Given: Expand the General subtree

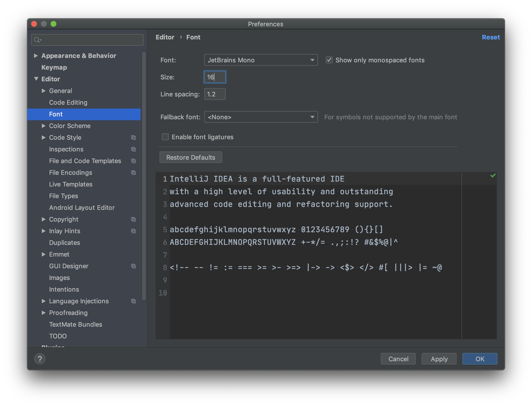Looking at the screenshot, I should [x=44, y=91].
